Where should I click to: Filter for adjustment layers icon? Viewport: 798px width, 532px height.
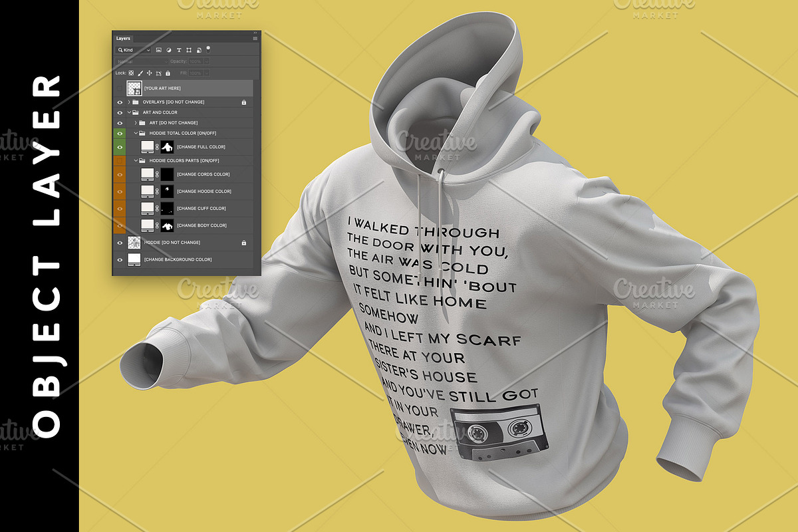[x=169, y=50]
